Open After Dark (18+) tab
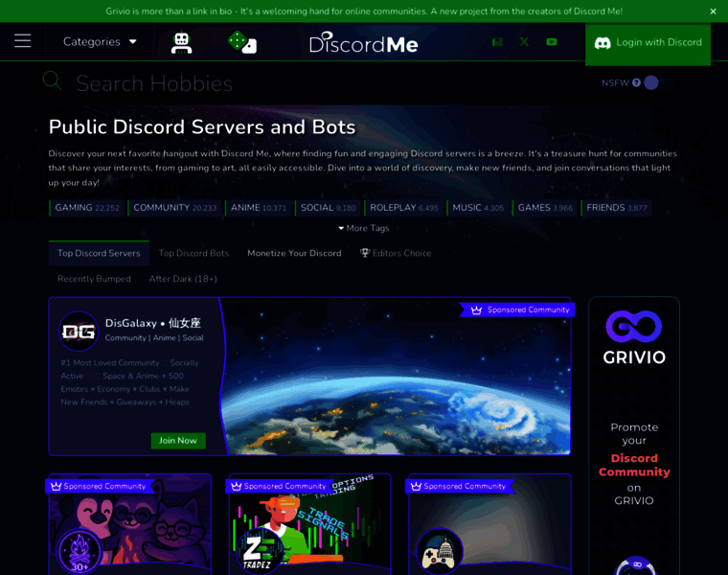Screen dimensions: 728x575 [183, 279]
